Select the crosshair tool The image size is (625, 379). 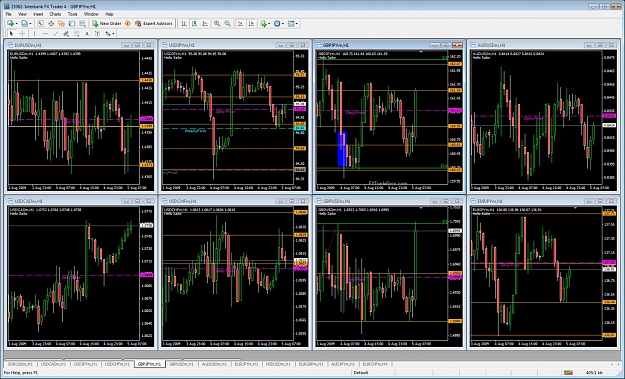click(x=22, y=33)
